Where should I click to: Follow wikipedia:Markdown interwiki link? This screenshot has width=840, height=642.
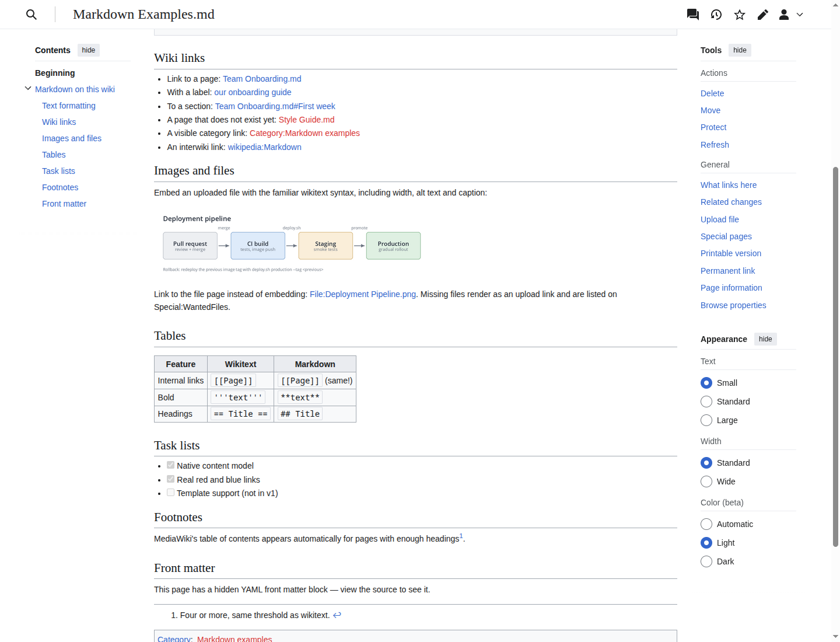pos(264,147)
